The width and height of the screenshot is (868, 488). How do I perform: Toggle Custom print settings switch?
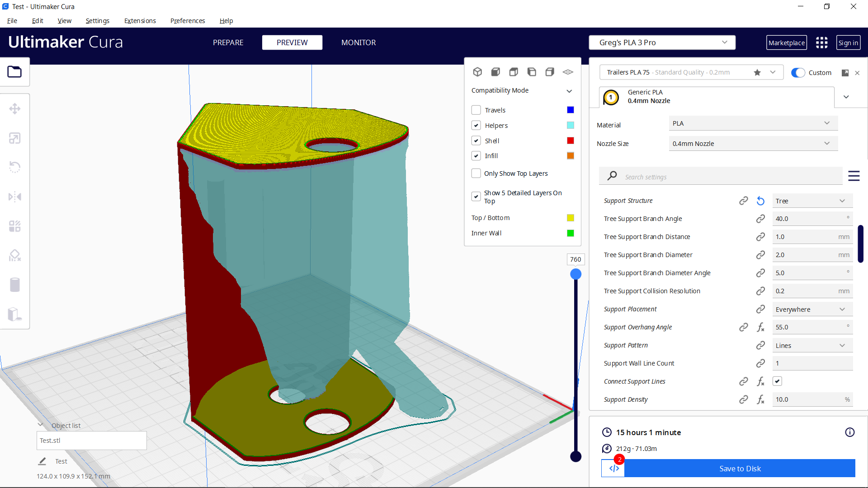[x=798, y=72]
